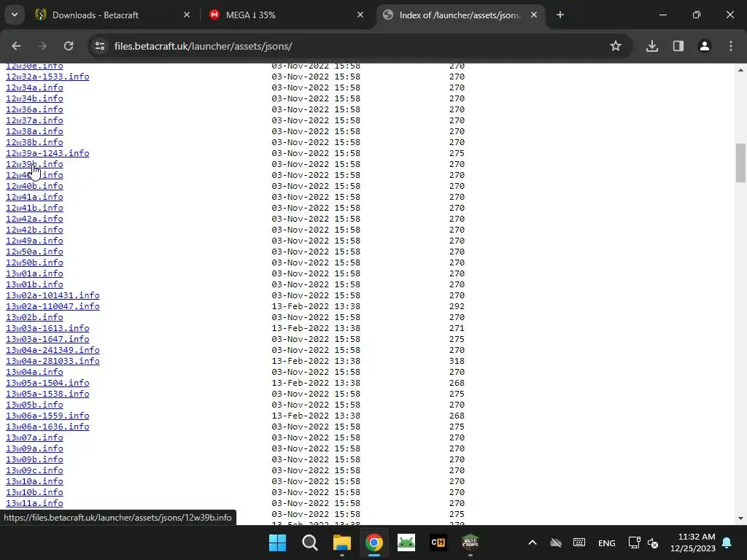
Task: Switch the ENG input language
Action: point(606,543)
